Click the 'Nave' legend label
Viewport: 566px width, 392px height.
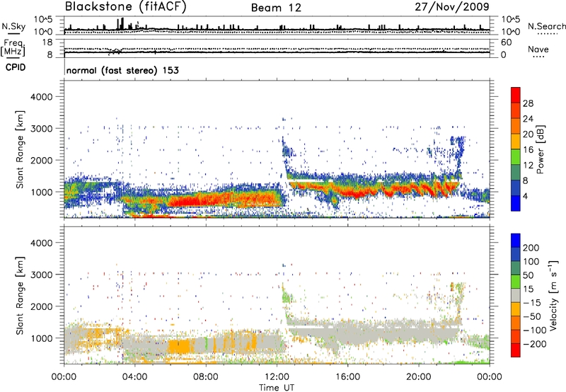(538, 49)
